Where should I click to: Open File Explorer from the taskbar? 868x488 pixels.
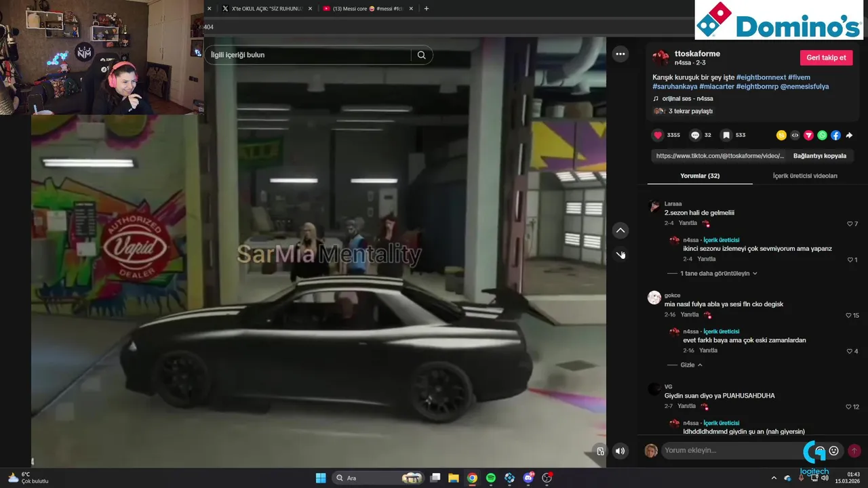[454, 478]
